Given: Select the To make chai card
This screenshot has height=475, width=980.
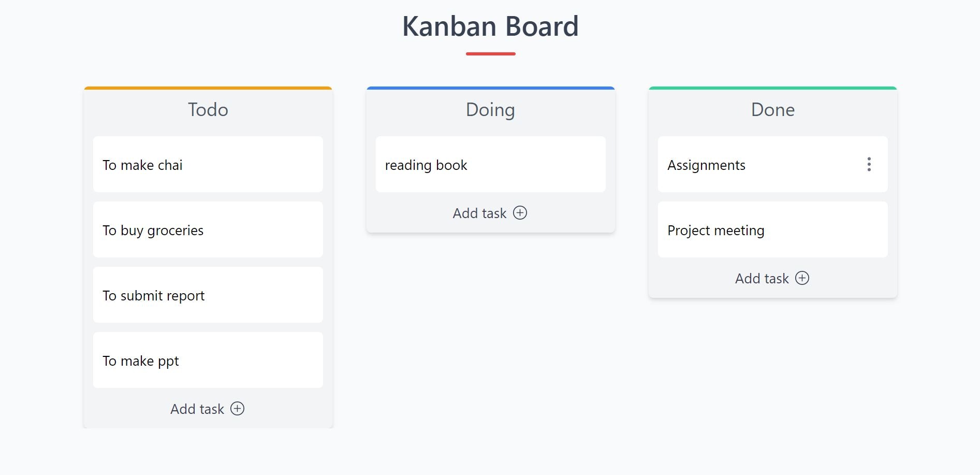Looking at the screenshot, I should [208, 164].
